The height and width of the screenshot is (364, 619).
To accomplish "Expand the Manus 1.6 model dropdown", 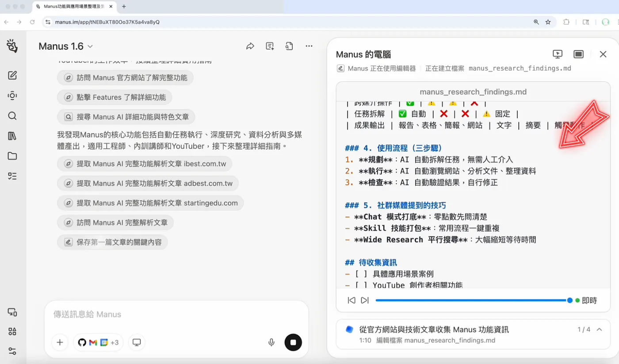I will 66,46.
